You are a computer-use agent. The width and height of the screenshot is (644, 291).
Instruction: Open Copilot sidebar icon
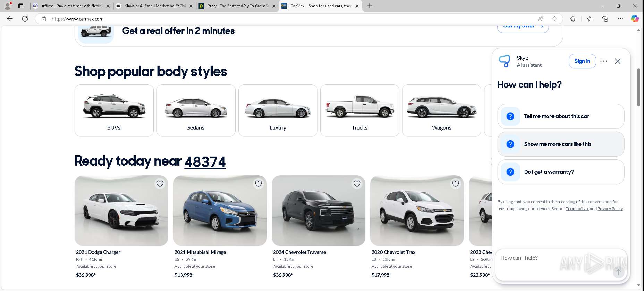click(x=635, y=19)
